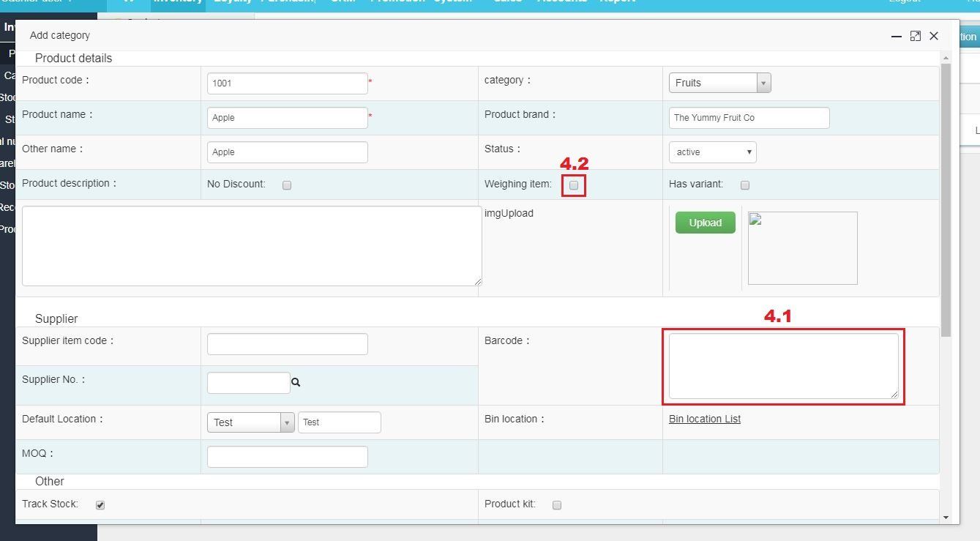Click the uploaded image preview placeholder
This screenshot has width=980, height=541.
point(802,248)
